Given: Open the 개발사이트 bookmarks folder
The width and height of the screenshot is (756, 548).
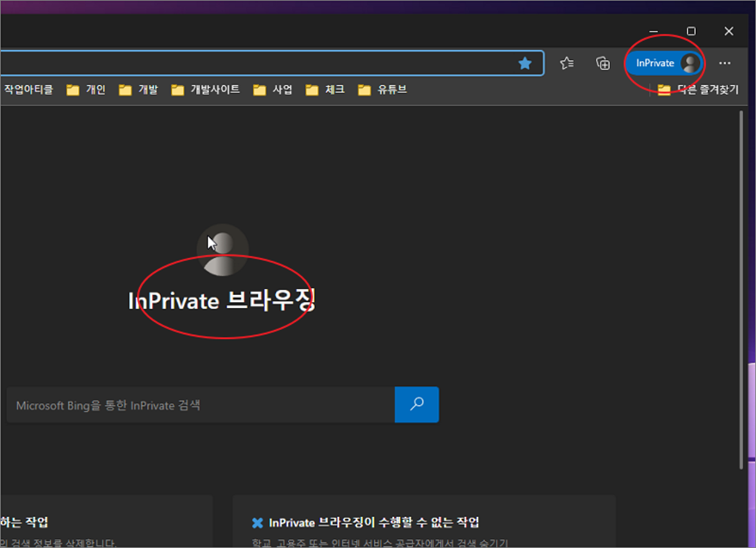Looking at the screenshot, I should 206,90.
